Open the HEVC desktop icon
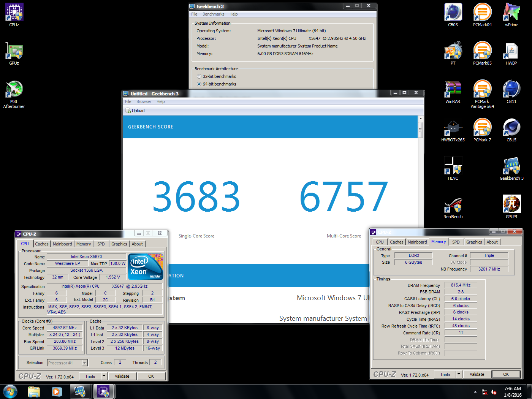 click(453, 168)
